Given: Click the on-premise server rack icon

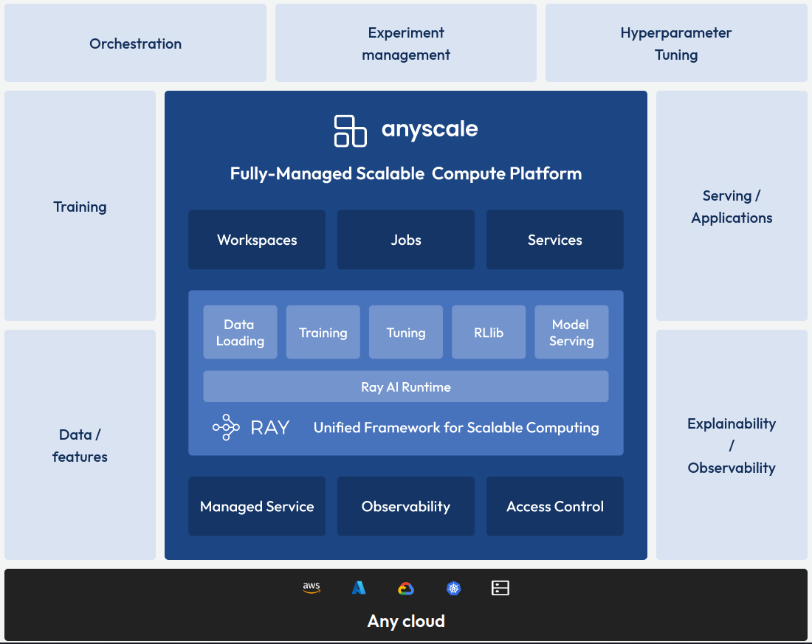Looking at the screenshot, I should pos(500,588).
